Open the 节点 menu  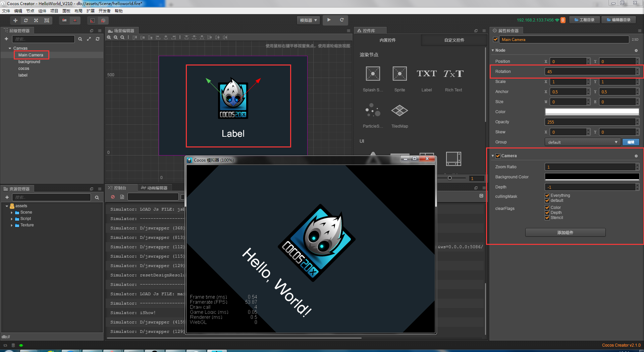tap(30, 11)
